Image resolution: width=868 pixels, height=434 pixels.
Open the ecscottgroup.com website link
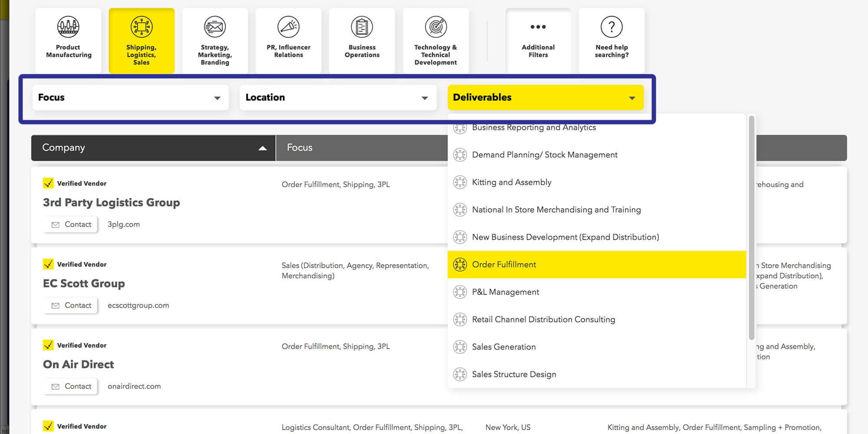138,306
